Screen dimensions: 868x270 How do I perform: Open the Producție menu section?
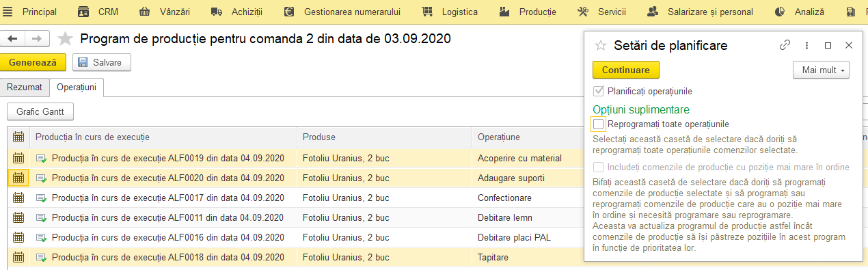point(527,12)
